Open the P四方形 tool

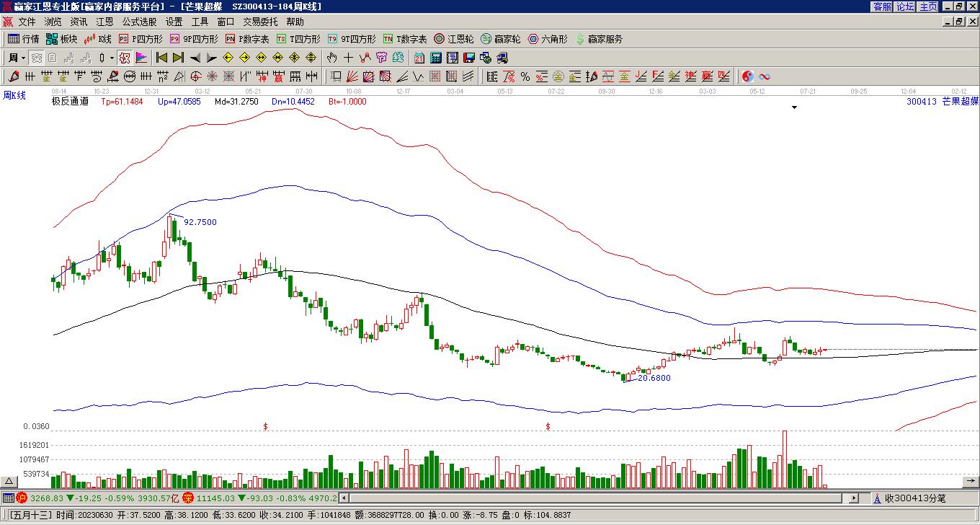[x=141, y=39]
